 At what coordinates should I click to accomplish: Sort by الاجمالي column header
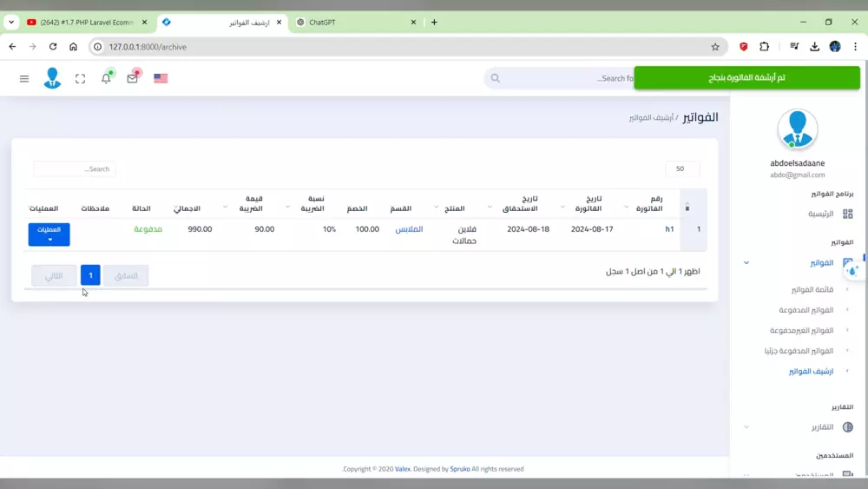click(x=187, y=208)
